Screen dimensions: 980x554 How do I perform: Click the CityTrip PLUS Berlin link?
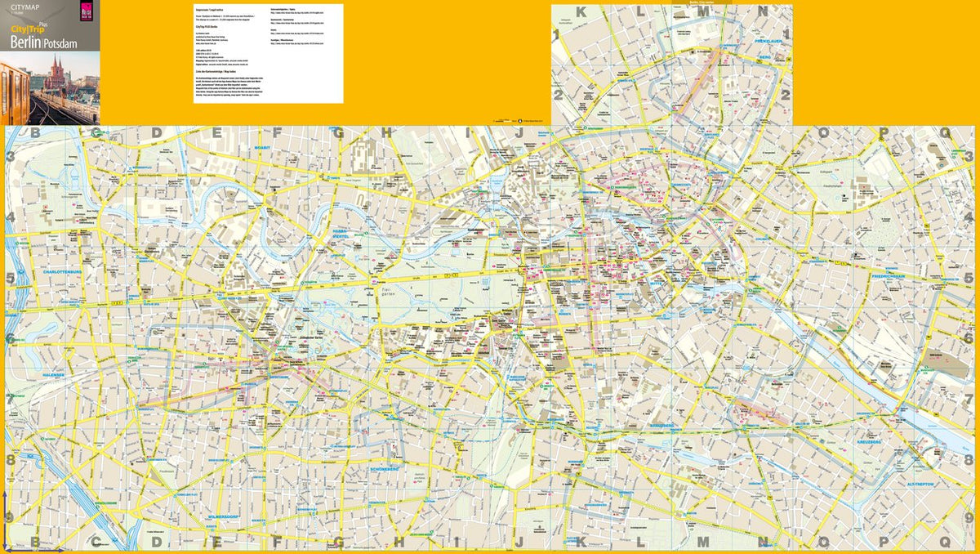point(206,27)
